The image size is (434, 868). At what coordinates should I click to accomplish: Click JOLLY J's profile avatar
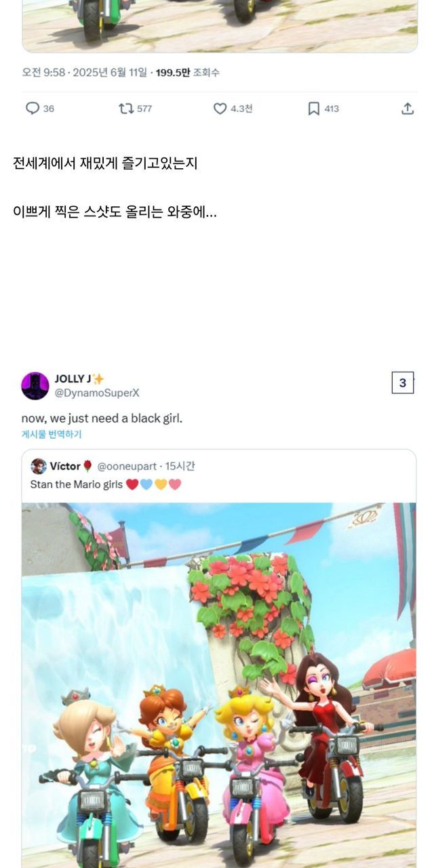point(35,386)
